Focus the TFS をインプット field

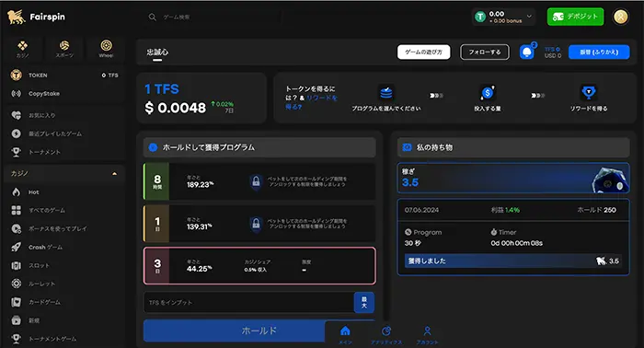248,302
